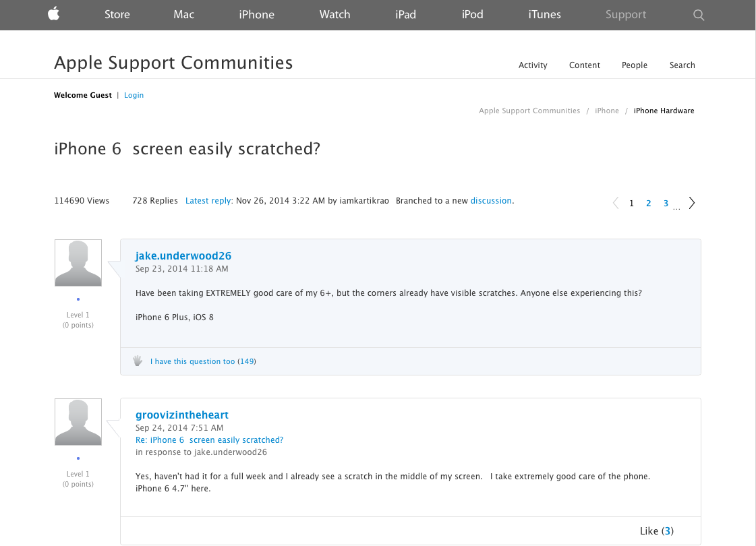Click in response to jake.underwood26 text
Image resolution: width=756 pixels, height=546 pixels.
tap(201, 452)
